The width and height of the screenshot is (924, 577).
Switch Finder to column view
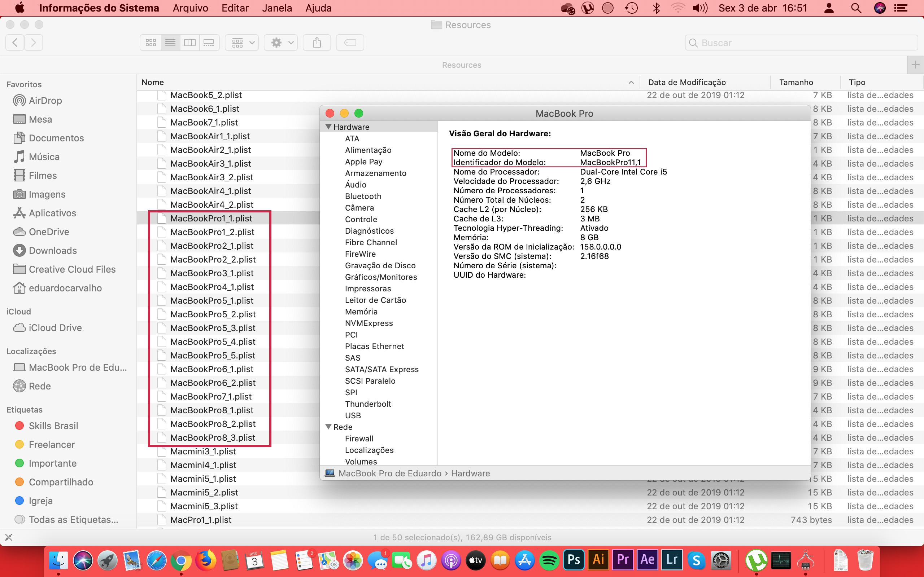coord(190,42)
